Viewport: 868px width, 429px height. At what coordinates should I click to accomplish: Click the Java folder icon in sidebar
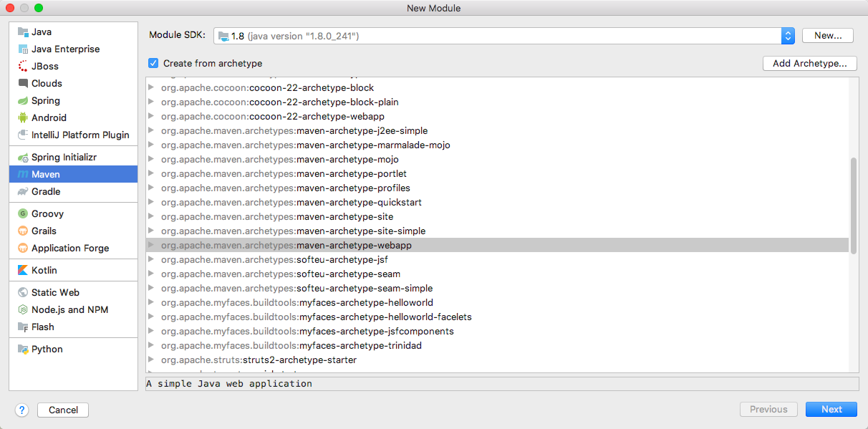[x=23, y=32]
